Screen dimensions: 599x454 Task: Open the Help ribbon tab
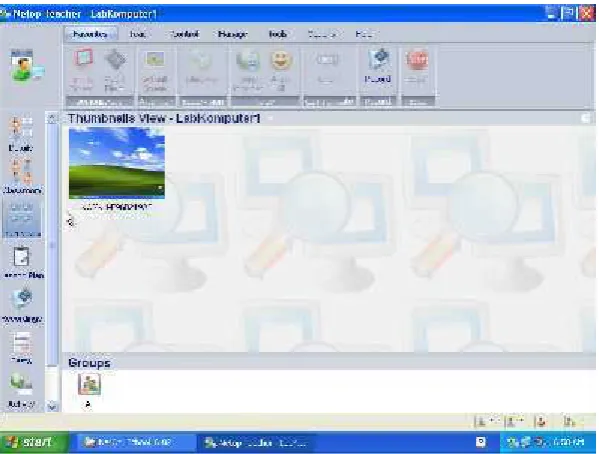click(x=364, y=34)
